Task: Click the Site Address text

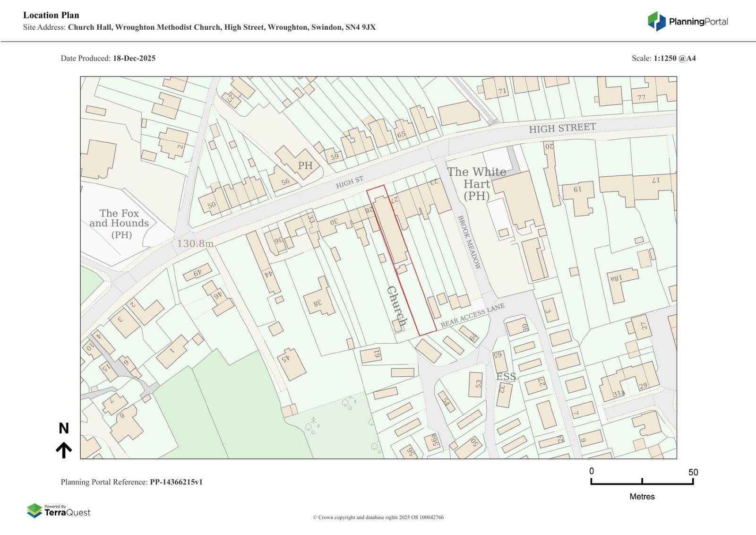Action: coord(199,27)
